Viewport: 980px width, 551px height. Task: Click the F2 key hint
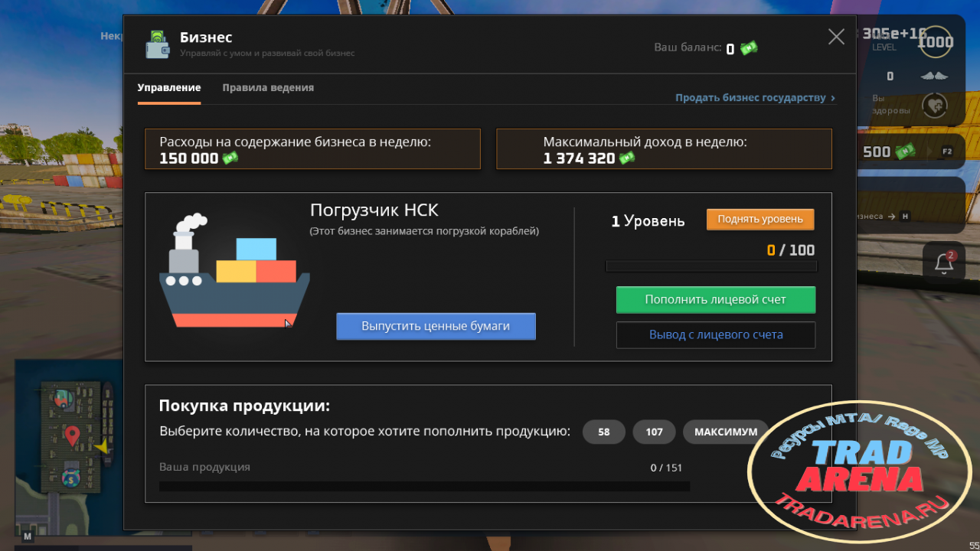tap(947, 152)
